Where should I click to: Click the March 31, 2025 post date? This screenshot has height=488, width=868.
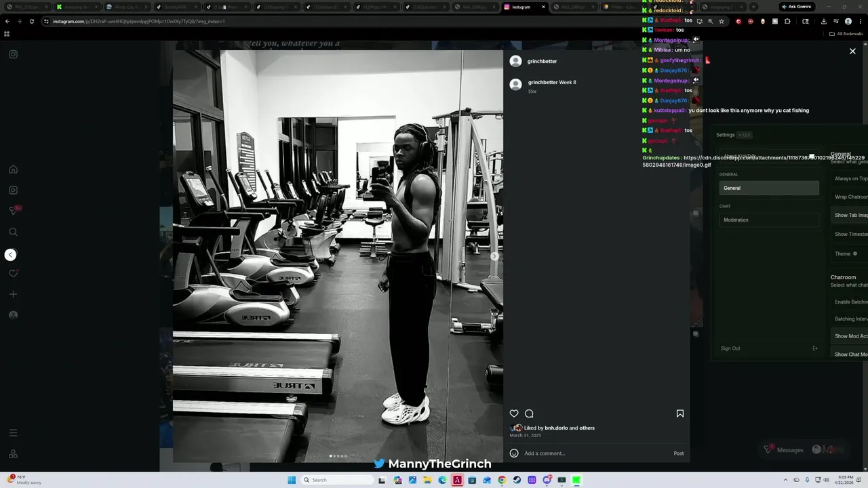coord(525,435)
